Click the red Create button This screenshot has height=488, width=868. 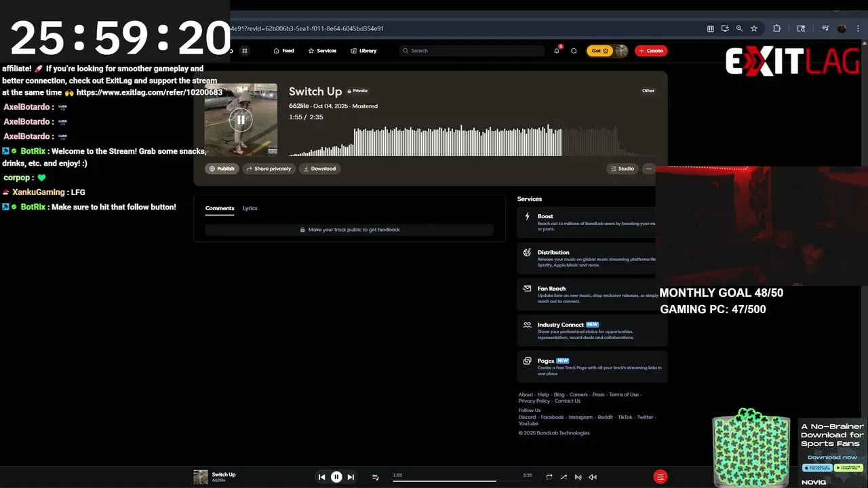click(651, 51)
